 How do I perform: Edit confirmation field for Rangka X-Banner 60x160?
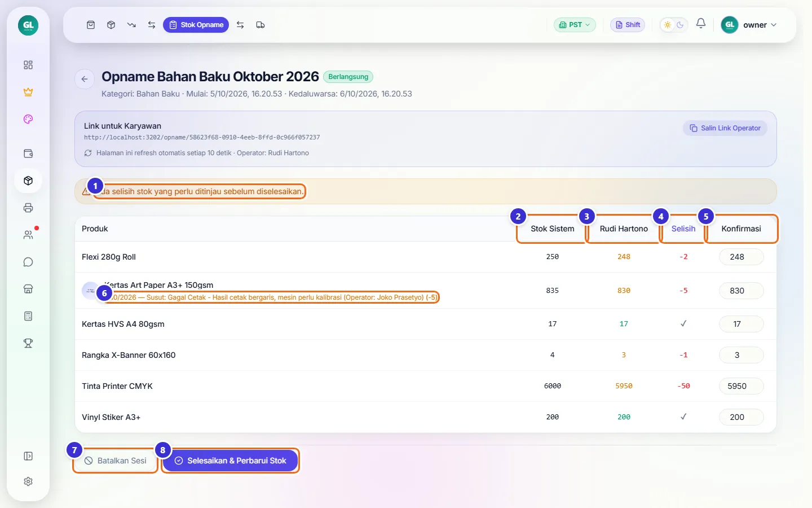742,355
